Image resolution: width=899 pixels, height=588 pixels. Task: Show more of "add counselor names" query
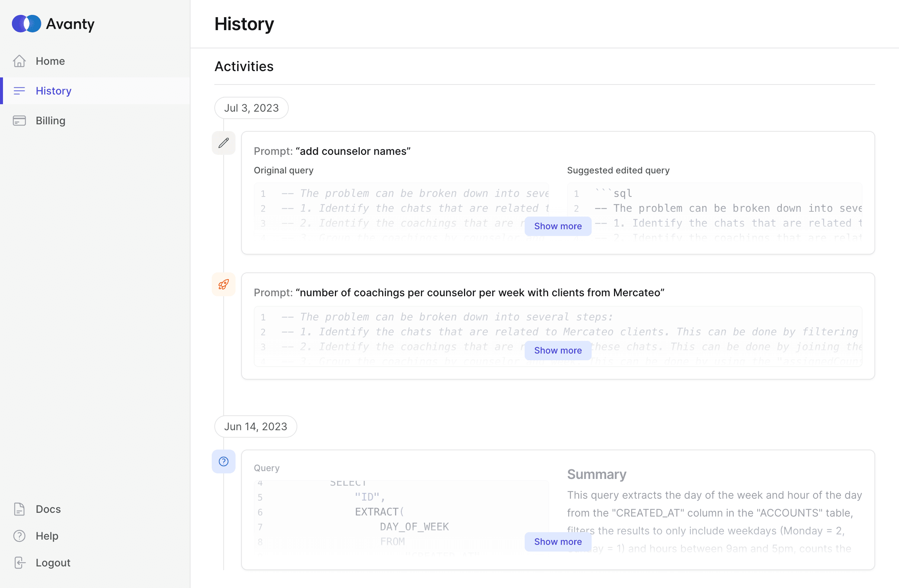(x=558, y=226)
